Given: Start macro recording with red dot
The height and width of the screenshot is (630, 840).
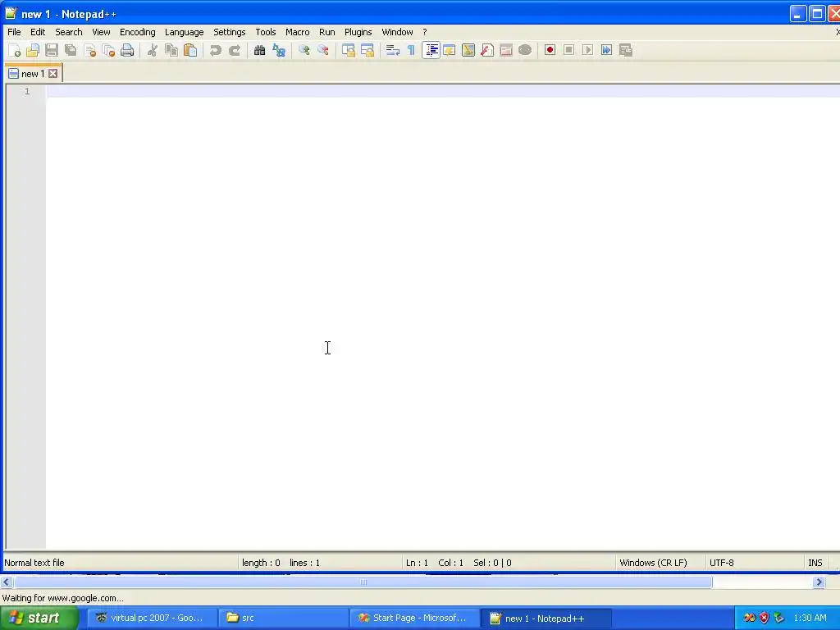Looking at the screenshot, I should tap(550, 50).
